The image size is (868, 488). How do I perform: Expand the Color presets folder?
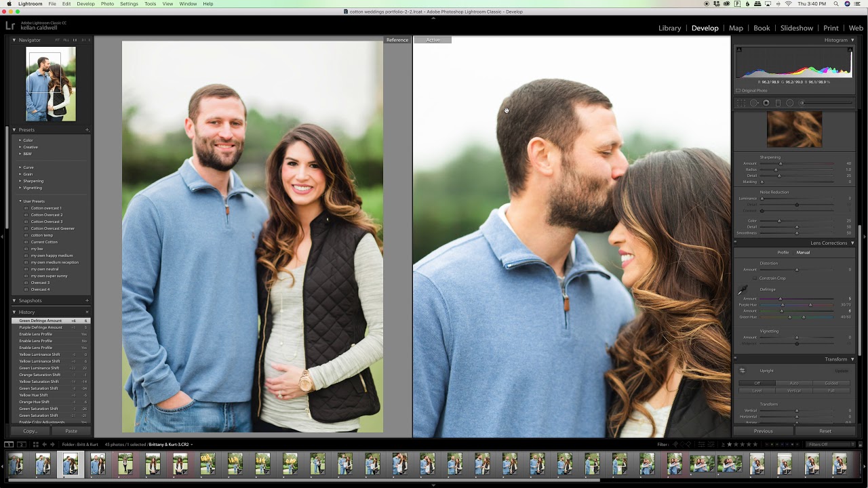point(20,140)
